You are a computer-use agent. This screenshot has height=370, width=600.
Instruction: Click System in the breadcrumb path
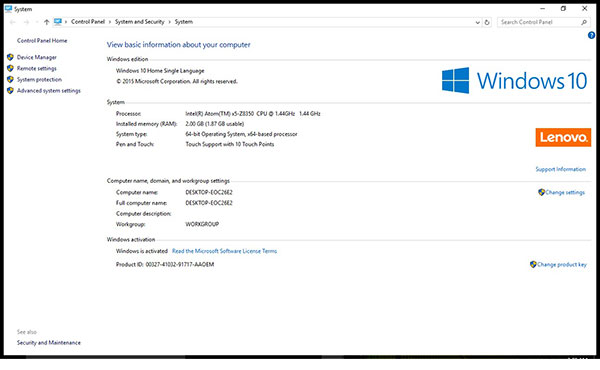pyautogui.click(x=184, y=22)
